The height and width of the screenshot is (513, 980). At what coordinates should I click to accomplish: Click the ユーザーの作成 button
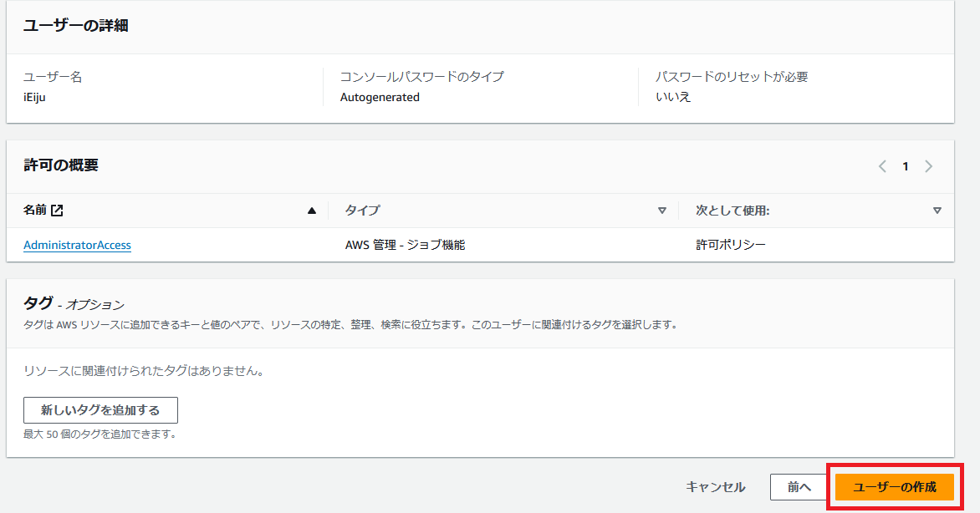coord(895,487)
